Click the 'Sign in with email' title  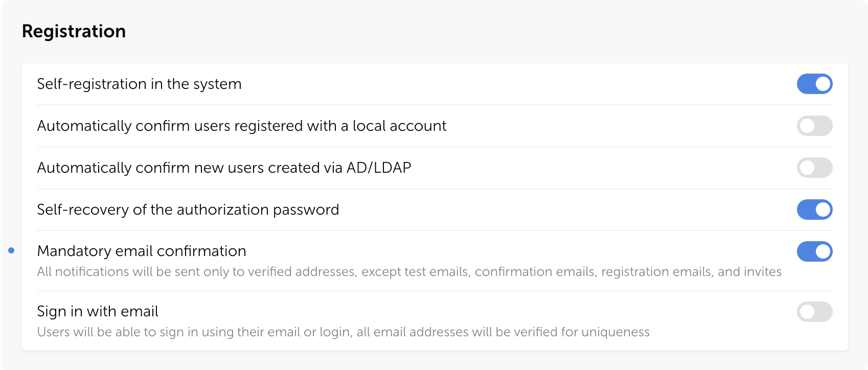click(98, 311)
